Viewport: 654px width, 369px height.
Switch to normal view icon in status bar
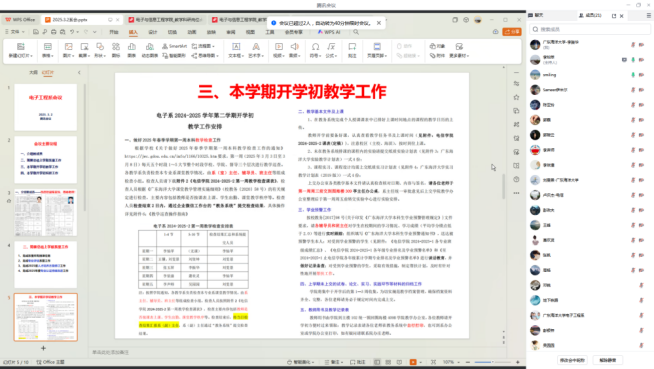click(377, 362)
